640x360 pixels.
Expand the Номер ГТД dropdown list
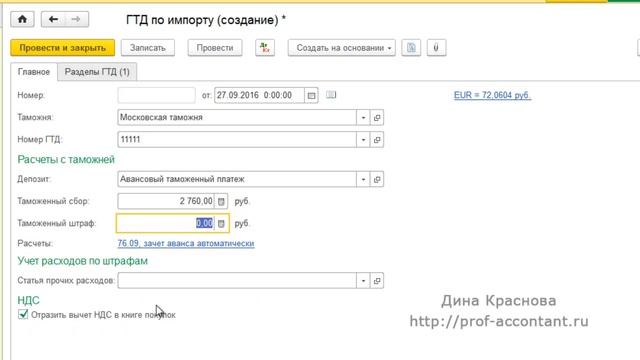pyautogui.click(x=363, y=140)
